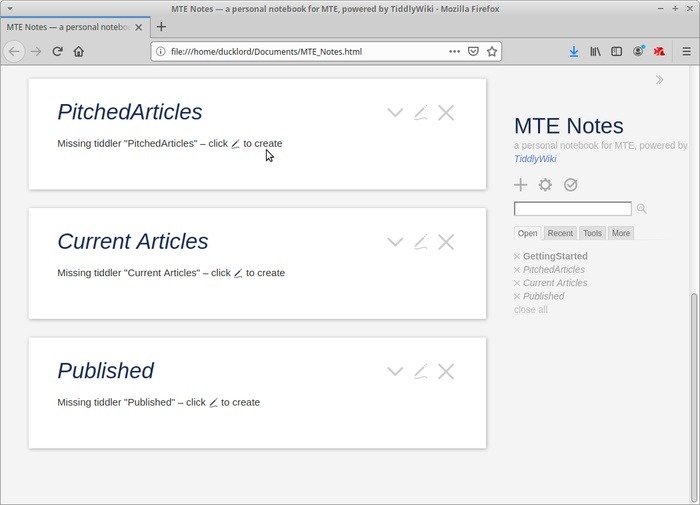This screenshot has height=505, width=700.
Task: Close PitchedArticles from the open list
Action: click(x=517, y=270)
